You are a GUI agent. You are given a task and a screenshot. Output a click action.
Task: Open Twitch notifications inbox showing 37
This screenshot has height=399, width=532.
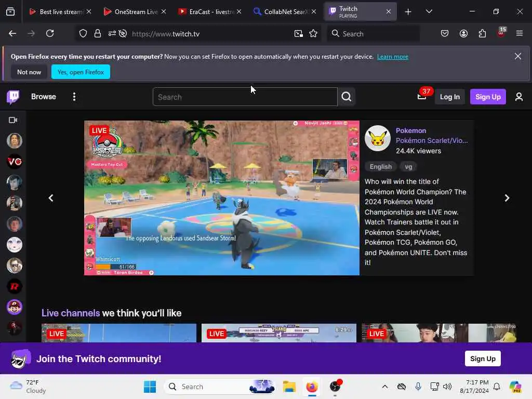tap(422, 96)
